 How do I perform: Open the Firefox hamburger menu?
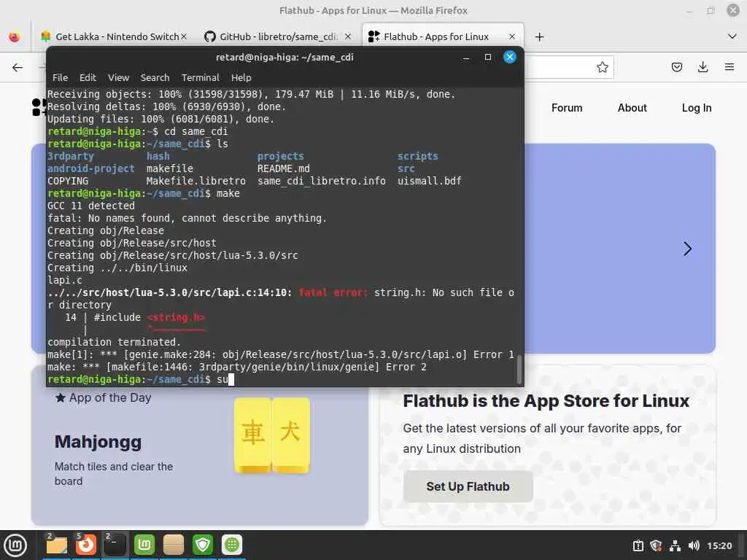coord(729,67)
